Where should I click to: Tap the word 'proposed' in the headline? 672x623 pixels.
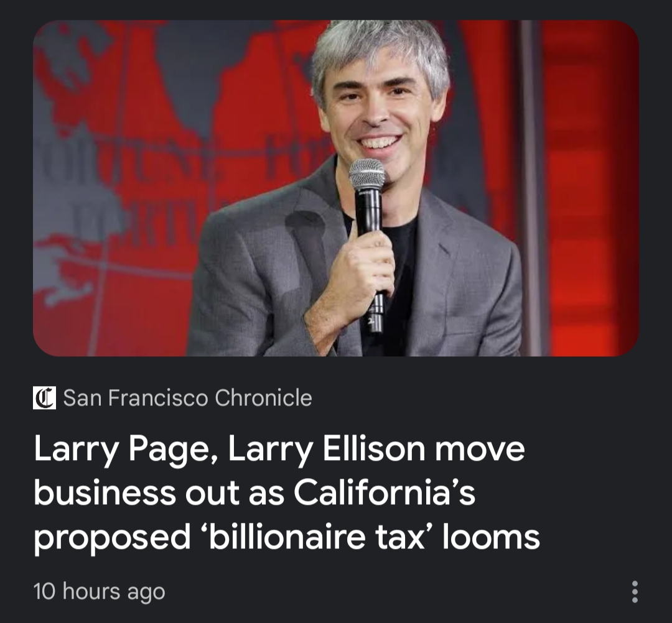(112, 538)
